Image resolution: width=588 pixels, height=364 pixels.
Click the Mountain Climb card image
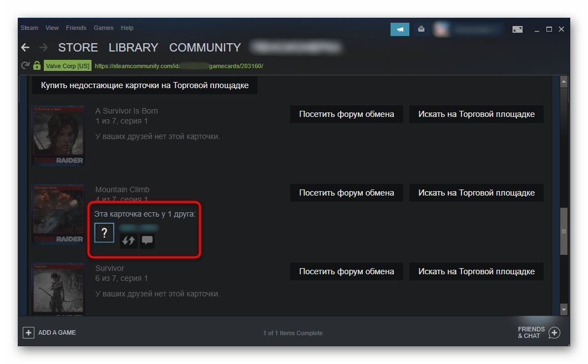[58, 214]
